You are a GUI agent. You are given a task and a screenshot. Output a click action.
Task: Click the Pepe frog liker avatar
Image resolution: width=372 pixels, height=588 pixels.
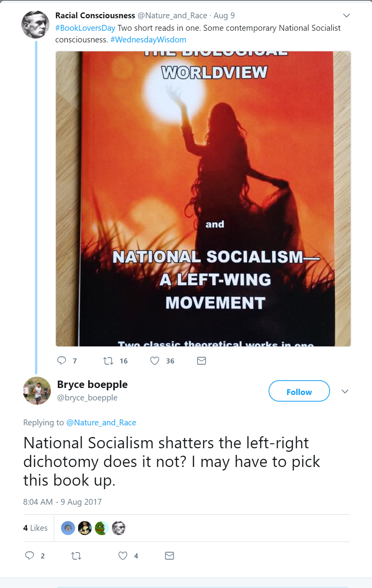click(102, 528)
